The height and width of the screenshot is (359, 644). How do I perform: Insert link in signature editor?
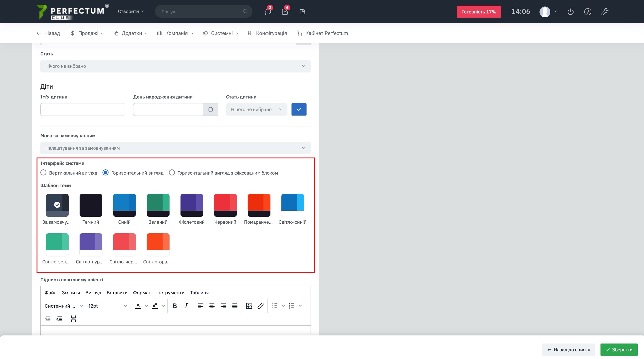coord(260,306)
